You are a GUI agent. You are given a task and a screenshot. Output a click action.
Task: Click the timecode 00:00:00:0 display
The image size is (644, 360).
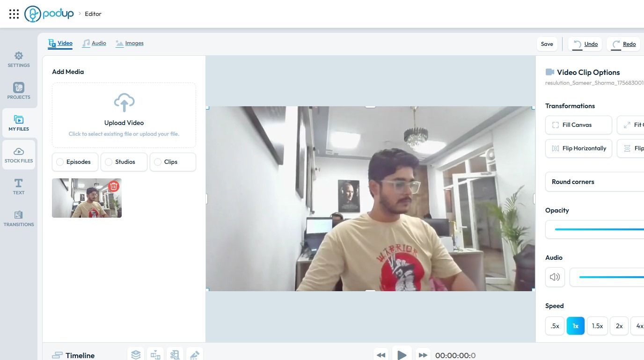[455, 356]
